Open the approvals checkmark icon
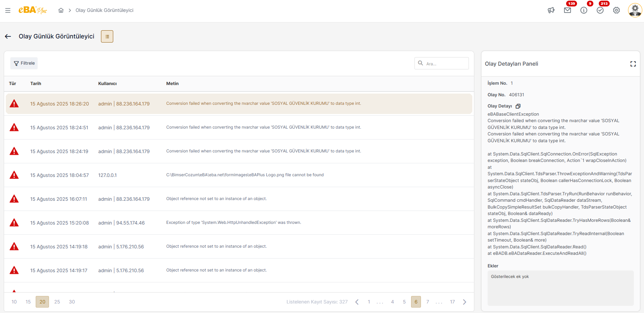Viewport: 644px width, 313px height. click(x=600, y=10)
